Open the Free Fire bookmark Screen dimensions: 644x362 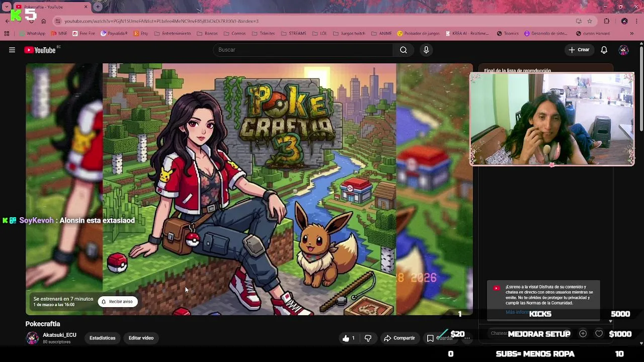pyautogui.click(x=84, y=34)
